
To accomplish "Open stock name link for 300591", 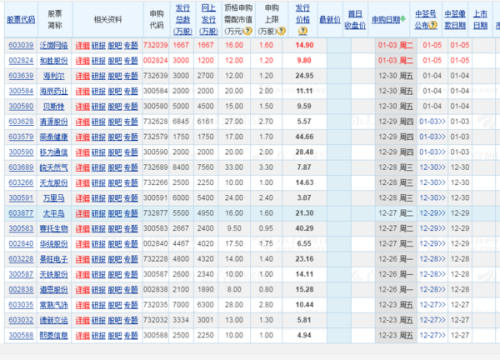I will (x=54, y=198).
